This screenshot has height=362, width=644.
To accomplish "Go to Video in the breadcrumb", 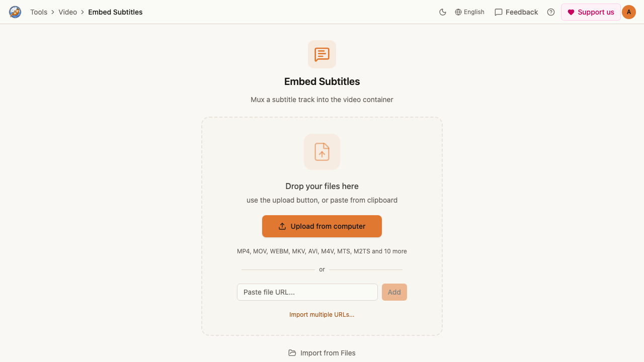I will (68, 12).
